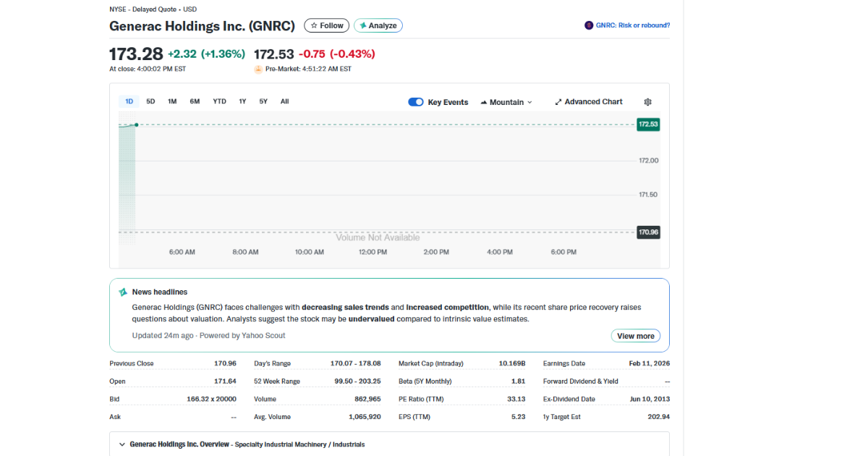Click the star icon on the Follow button
This screenshot has height=456, width=868.
(x=314, y=25)
